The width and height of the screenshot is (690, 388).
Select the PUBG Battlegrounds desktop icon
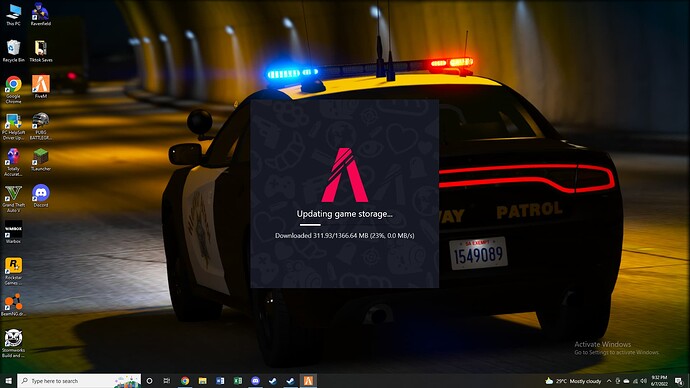pos(40,126)
